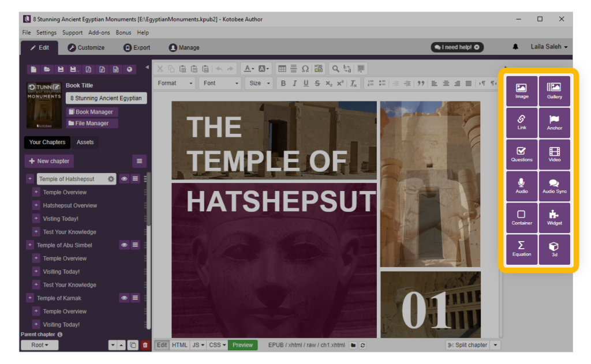
Task: Add a 3d object to the page
Action: (554, 249)
